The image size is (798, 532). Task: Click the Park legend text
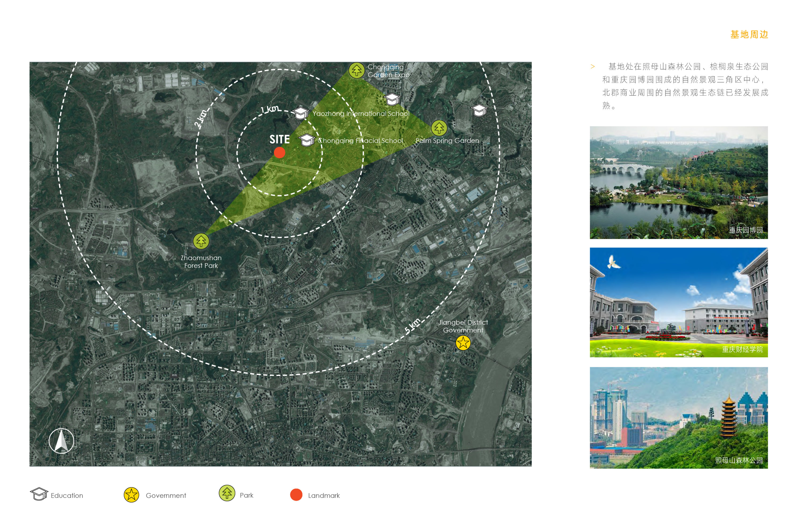click(247, 495)
